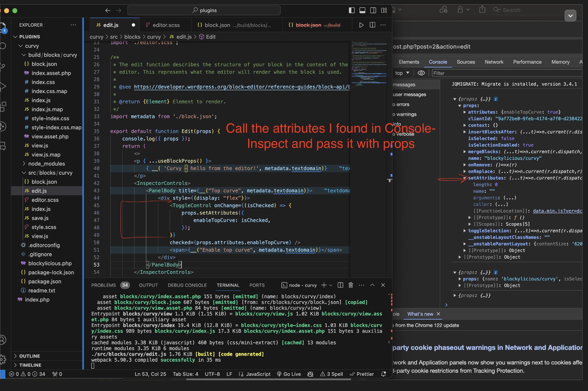
Task: Open the TERMINAL panel tab
Action: pos(228,285)
